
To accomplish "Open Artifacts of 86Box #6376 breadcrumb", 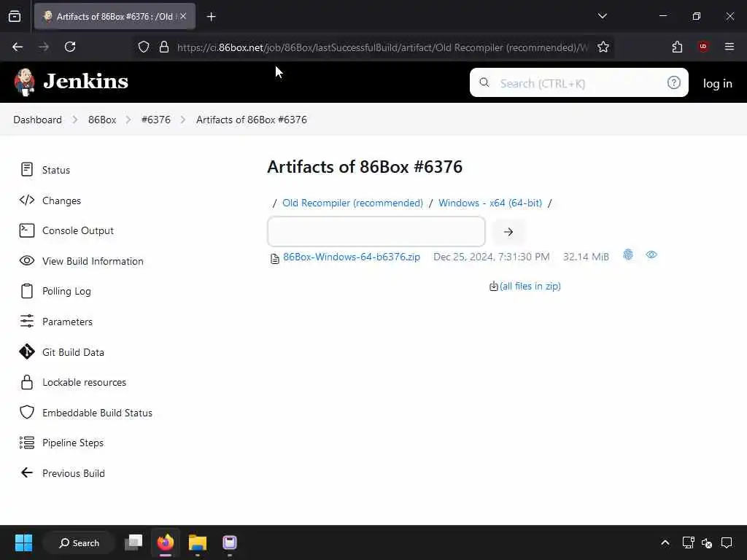I will click(252, 120).
